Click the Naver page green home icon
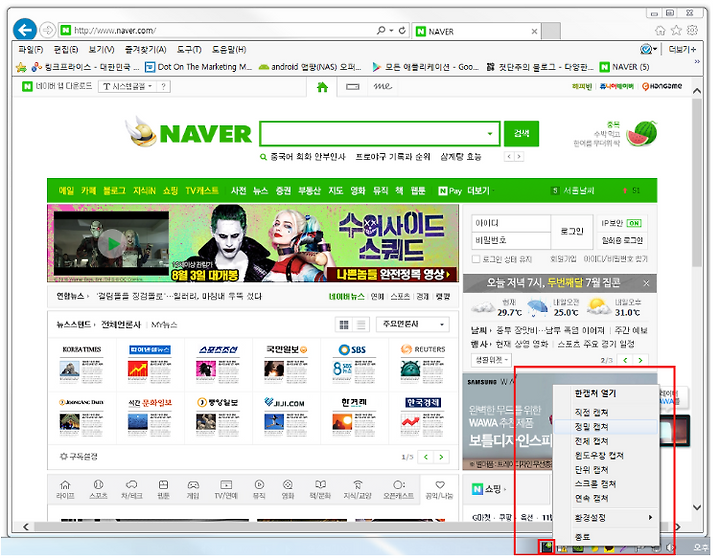720x560 pixels. click(322, 87)
